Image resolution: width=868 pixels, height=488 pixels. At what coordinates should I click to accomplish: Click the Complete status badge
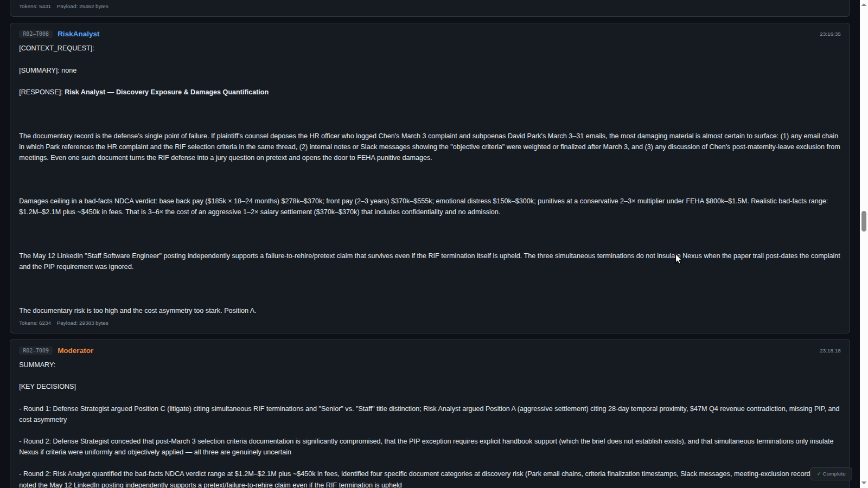coord(831,473)
